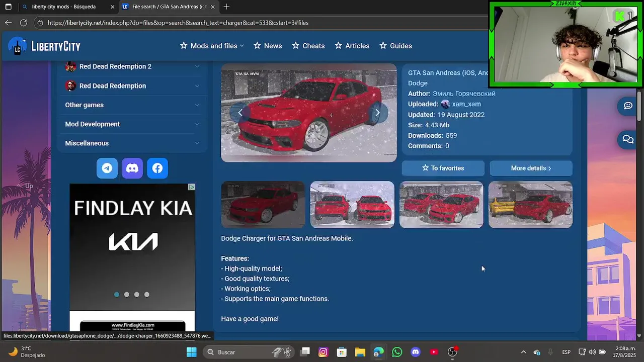644x362 pixels.
Task: Expand Red Dead Redemption 2 category
Action: point(132,66)
